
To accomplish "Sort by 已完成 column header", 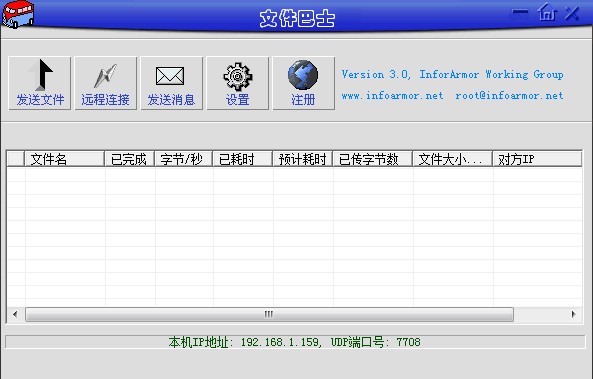I will [x=130, y=159].
